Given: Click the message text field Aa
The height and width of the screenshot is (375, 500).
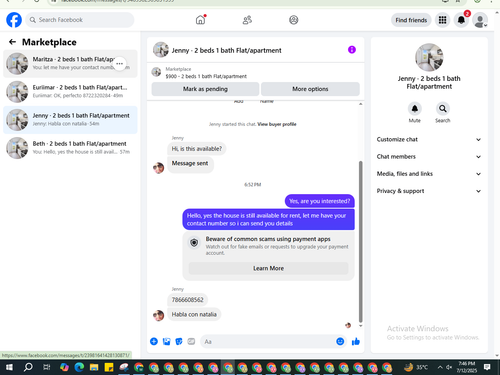Looking at the screenshot, I should point(267,342).
